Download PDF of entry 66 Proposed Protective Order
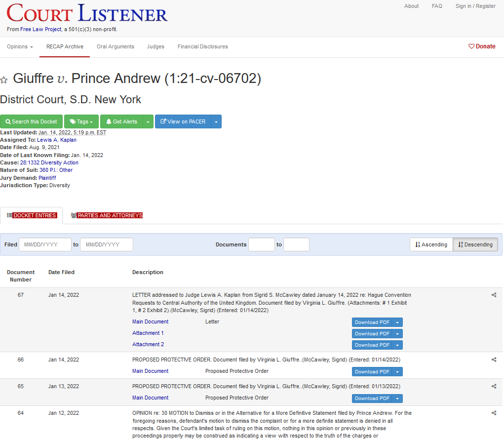The width and height of the screenshot is (504, 441). [372, 371]
